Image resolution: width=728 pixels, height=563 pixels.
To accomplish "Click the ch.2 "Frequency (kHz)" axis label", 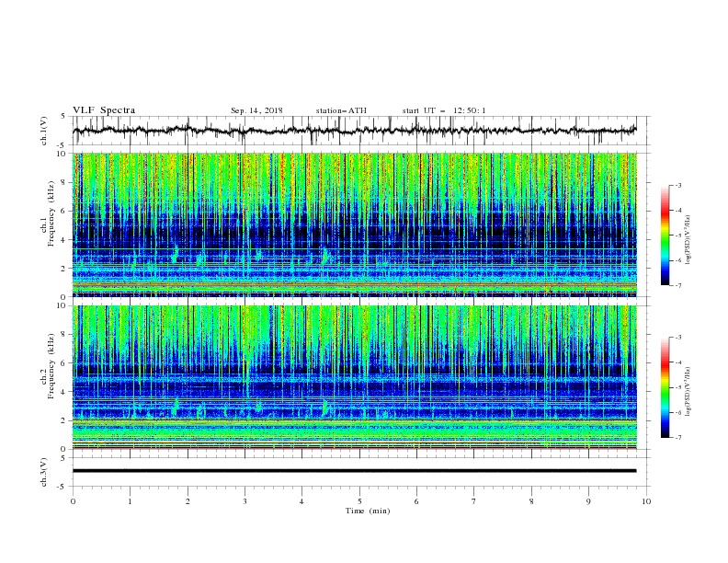I will (x=51, y=366).
